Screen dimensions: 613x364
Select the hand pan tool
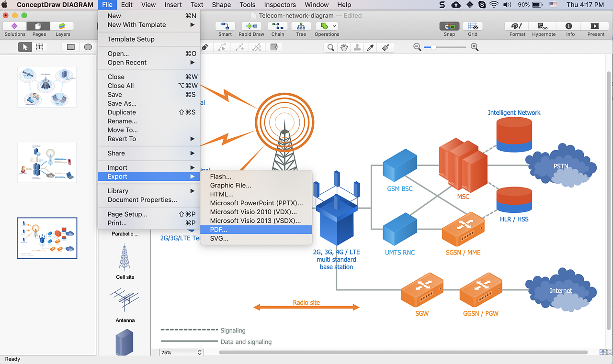pyautogui.click(x=343, y=47)
